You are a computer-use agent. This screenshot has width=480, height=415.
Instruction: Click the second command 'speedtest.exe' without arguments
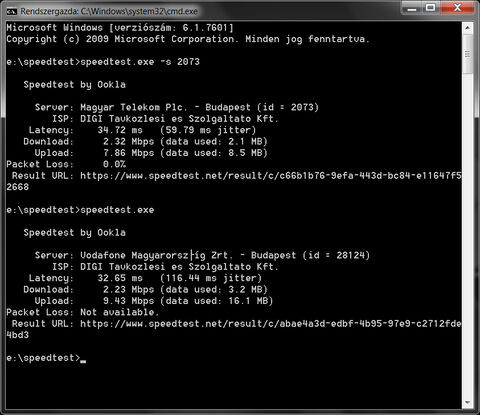[x=117, y=210]
